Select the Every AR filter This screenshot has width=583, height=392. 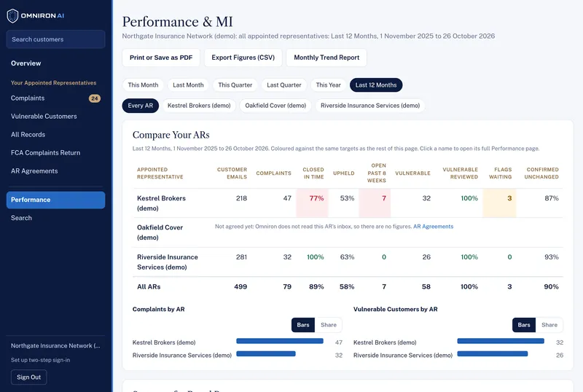pos(141,106)
